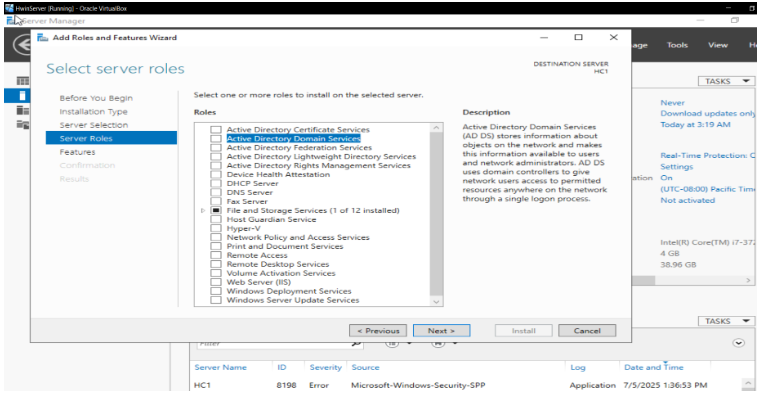The height and width of the screenshot is (393, 765).
Task: Check Active Directory Domain Services box
Action: click(x=216, y=138)
